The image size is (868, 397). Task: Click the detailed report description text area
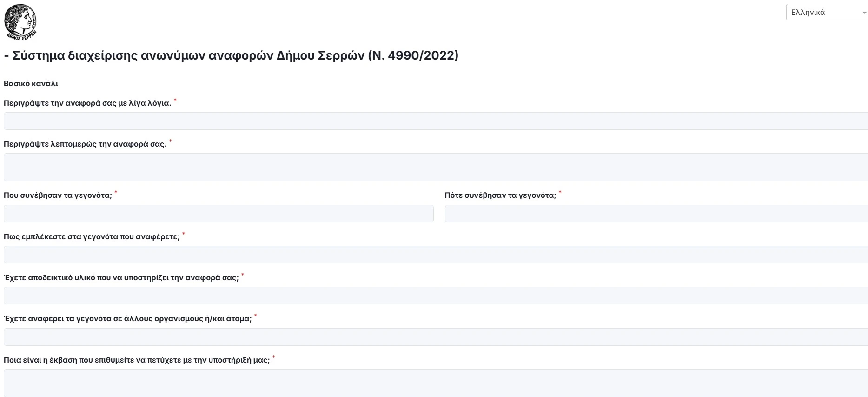pos(435,167)
